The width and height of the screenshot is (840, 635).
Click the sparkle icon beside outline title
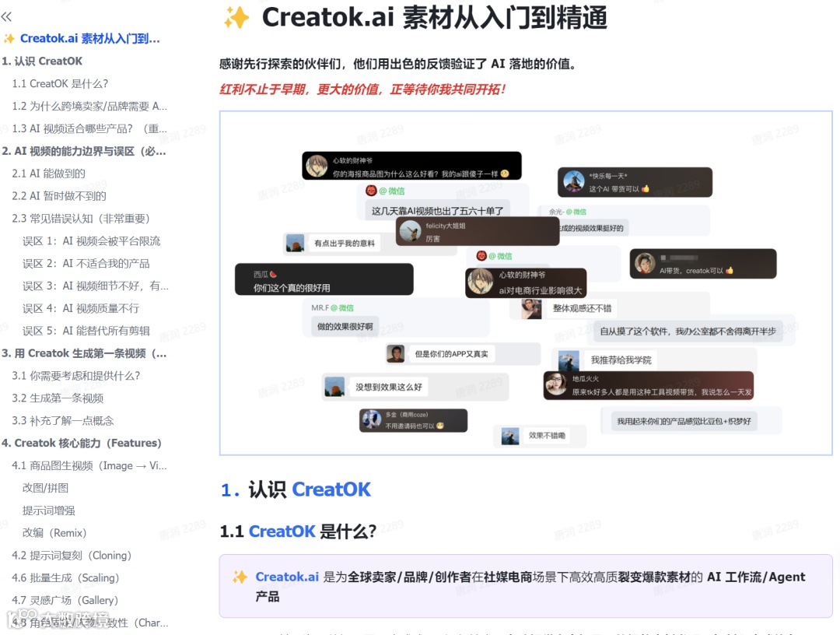(x=9, y=39)
